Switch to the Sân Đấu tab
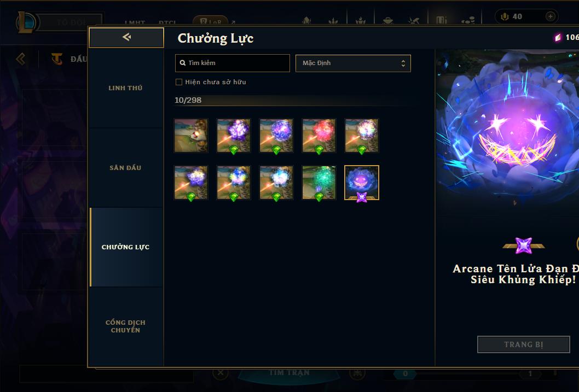 click(125, 168)
